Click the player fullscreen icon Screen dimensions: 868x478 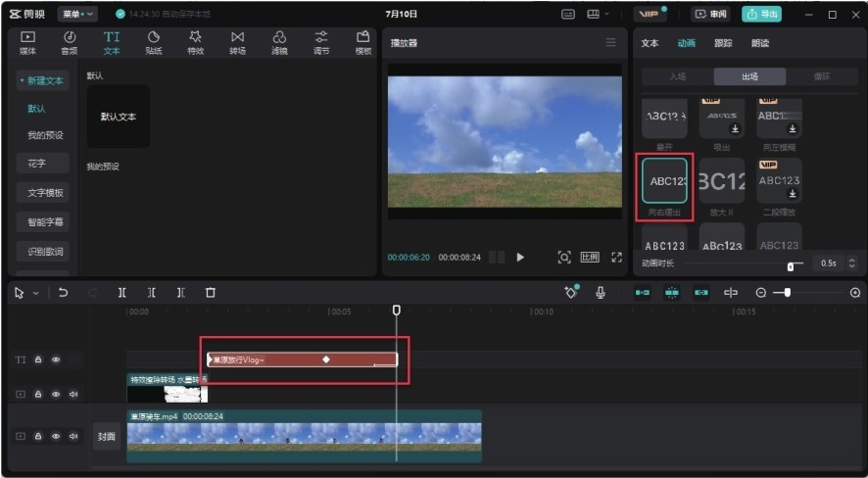pos(616,258)
